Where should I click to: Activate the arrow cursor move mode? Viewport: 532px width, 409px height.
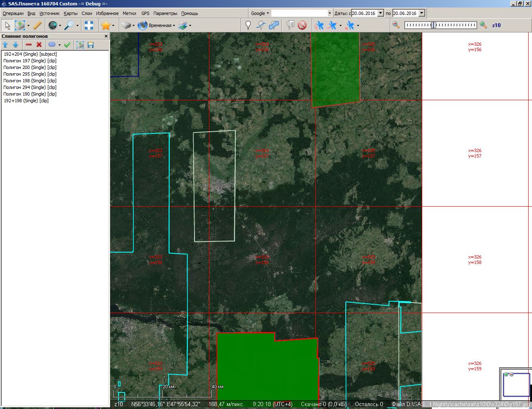point(7,25)
